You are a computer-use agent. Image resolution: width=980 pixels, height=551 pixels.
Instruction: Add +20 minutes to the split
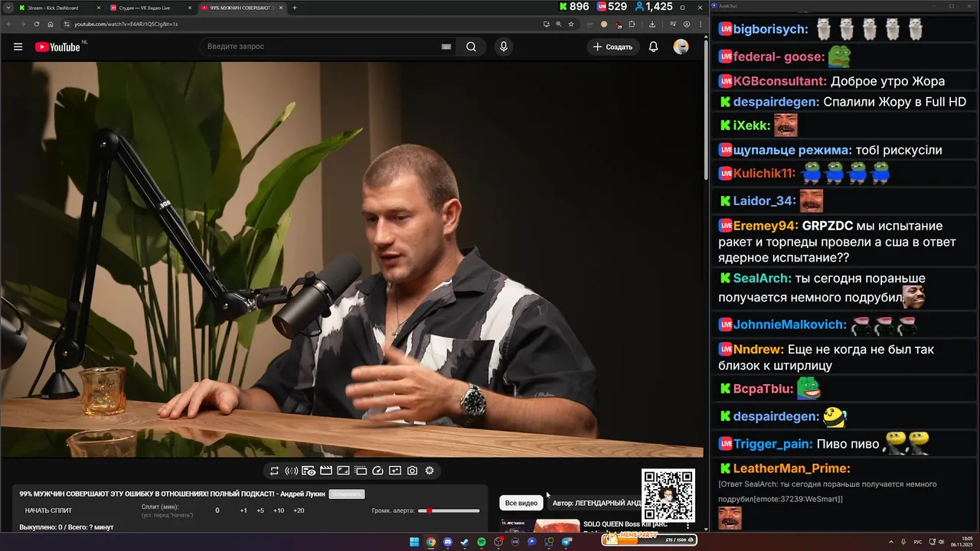click(299, 510)
